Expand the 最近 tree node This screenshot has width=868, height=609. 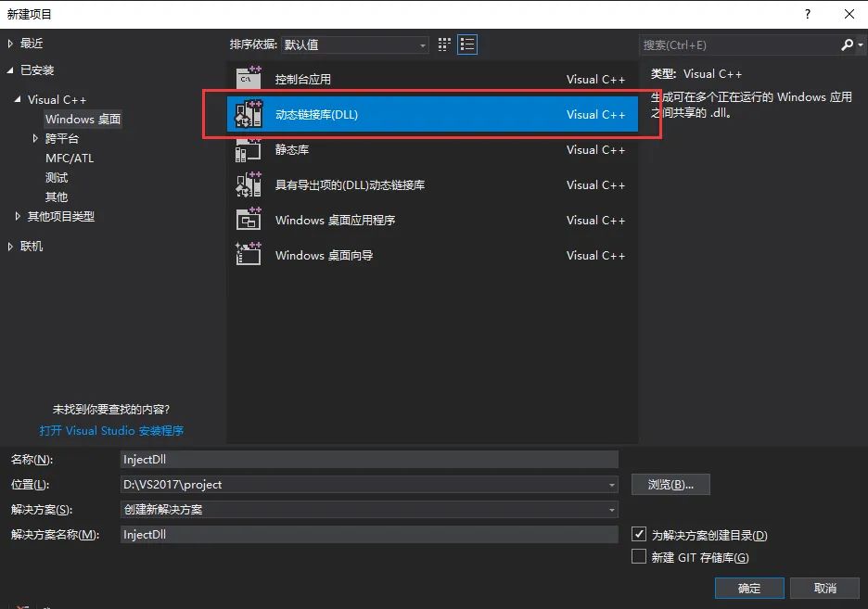coord(10,44)
